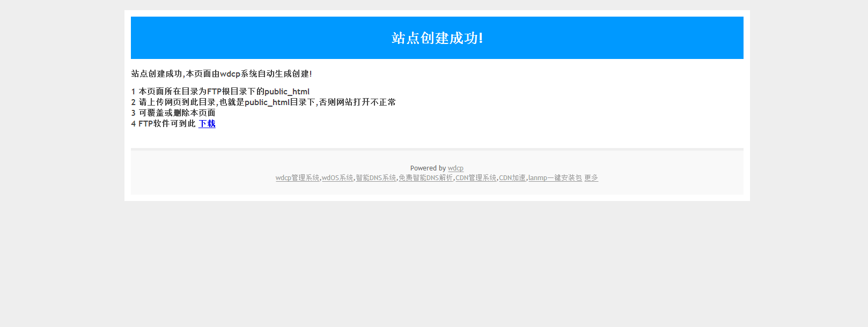Open the lanmp一键安装包 footer link
Viewport: 868px width, 327px height.
pyautogui.click(x=555, y=178)
